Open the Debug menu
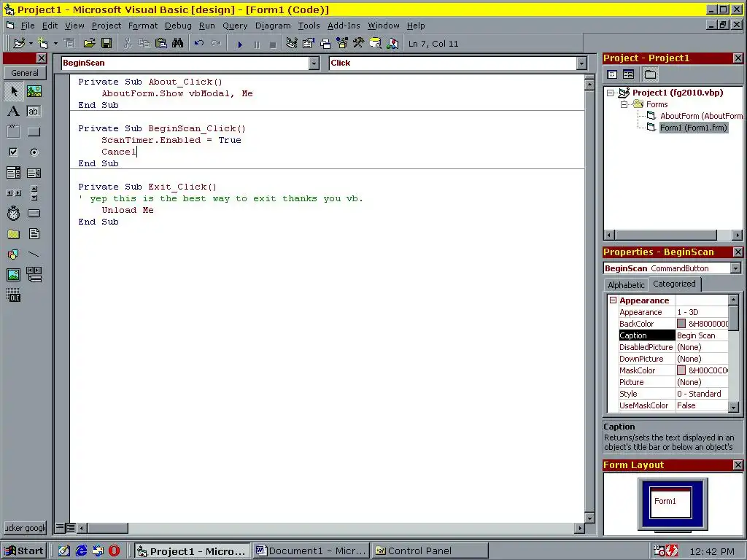The height and width of the screenshot is (560, 747). click(178, 26)
